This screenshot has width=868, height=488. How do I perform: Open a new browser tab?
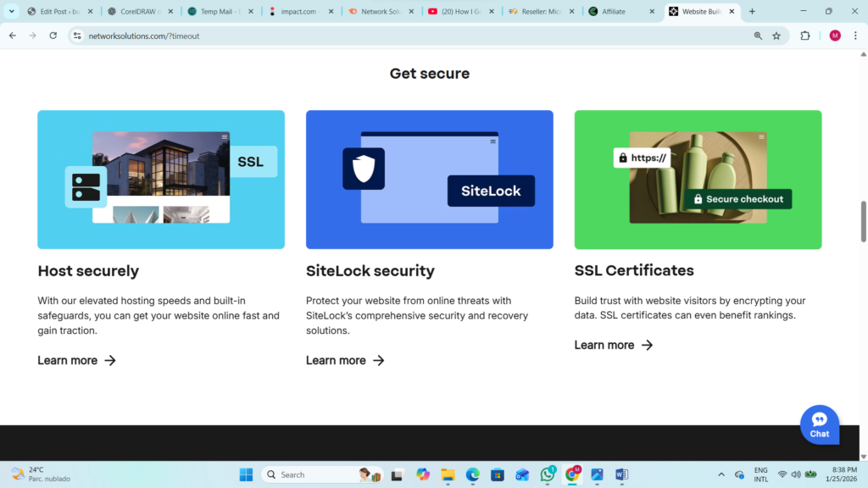pos(752,12)
